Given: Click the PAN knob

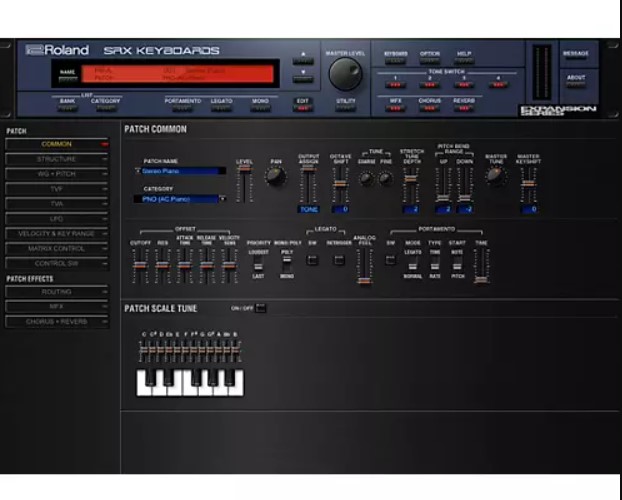Looking at the screenshot, I should (x=276, y=177).
